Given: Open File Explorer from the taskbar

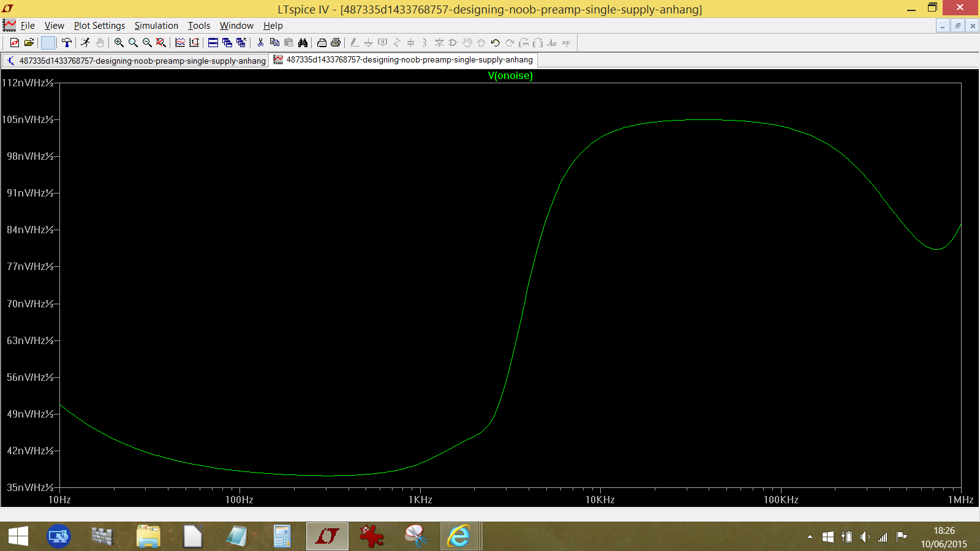Looking at the screenshot, I should tap(148, 536).
